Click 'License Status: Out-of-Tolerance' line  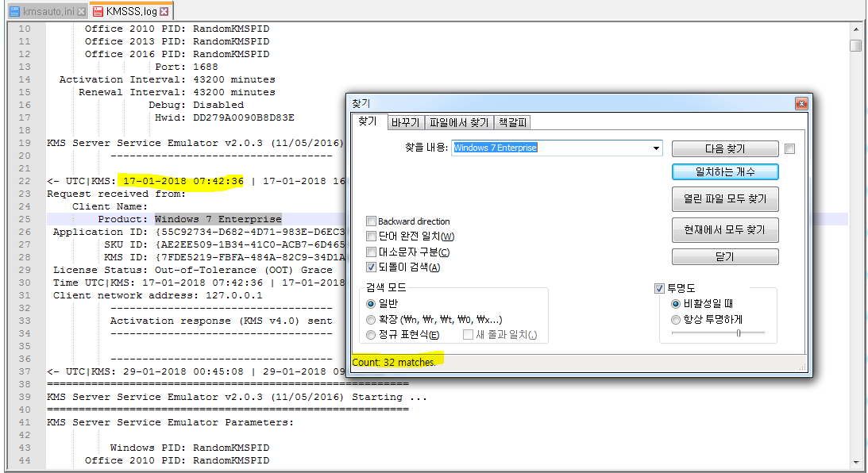(193, 270)
